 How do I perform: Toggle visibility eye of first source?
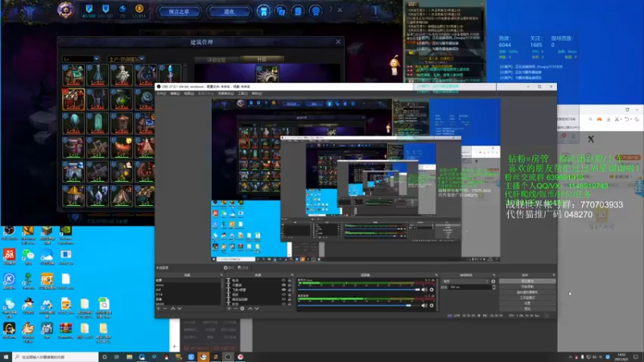click(283, 280)
